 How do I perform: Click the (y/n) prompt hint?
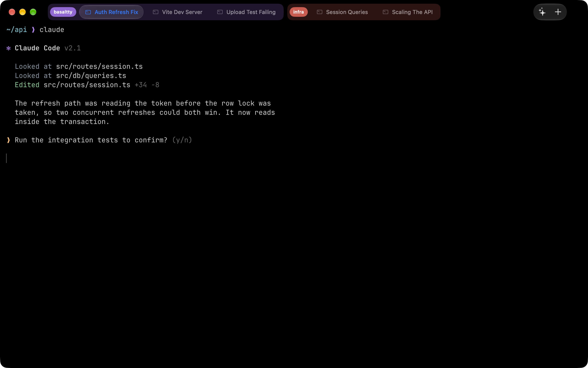point(182,140)
